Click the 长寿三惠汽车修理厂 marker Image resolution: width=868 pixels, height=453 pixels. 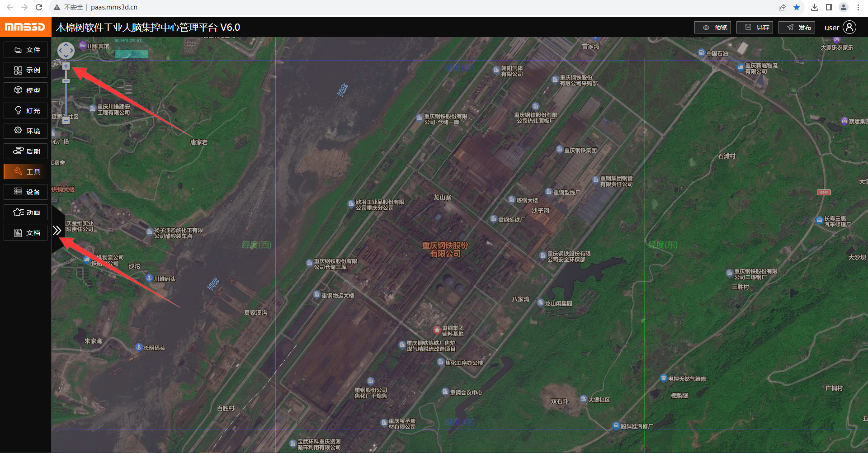coord(819,221)
